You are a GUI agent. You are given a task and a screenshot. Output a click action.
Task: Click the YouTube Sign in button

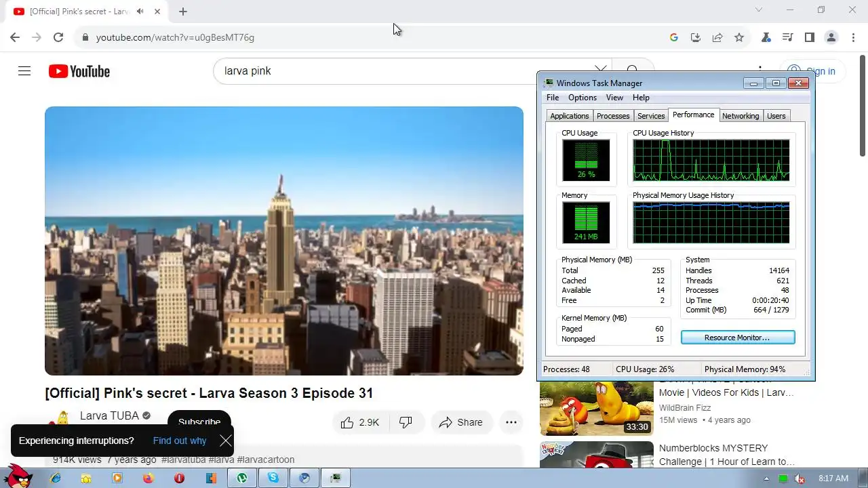point(812,71)
